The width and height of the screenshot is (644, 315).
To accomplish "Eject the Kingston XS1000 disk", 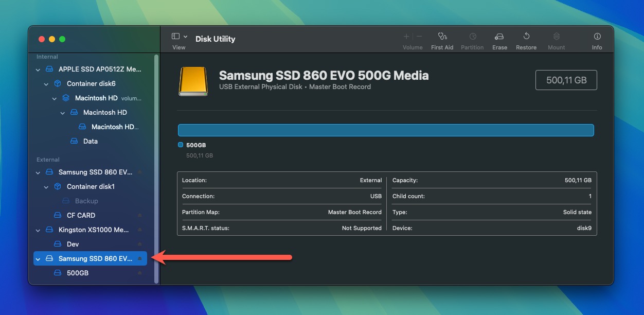I will click(x=139, y=230).
